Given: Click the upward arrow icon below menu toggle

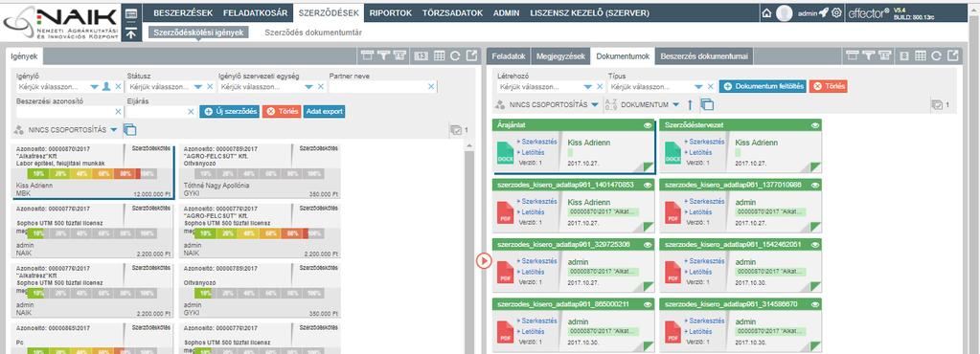Looking at the screenshot, I should click(x=130, y=33).
